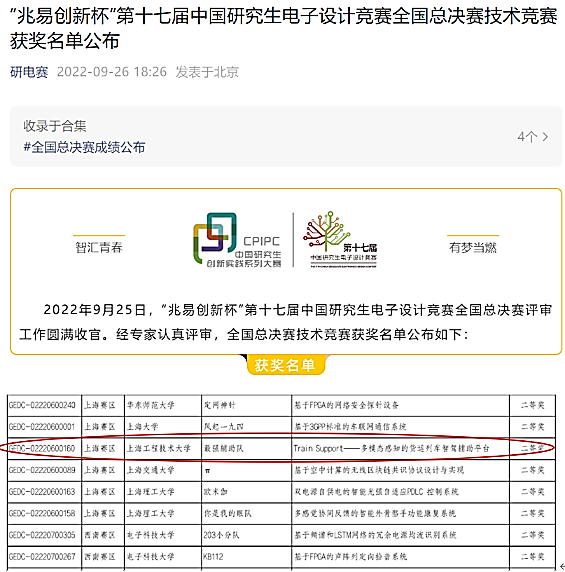Screen dimensions: 565x572
Task: Open the #全国总决赛成绩公布 collection link
Action: point(84,147)
